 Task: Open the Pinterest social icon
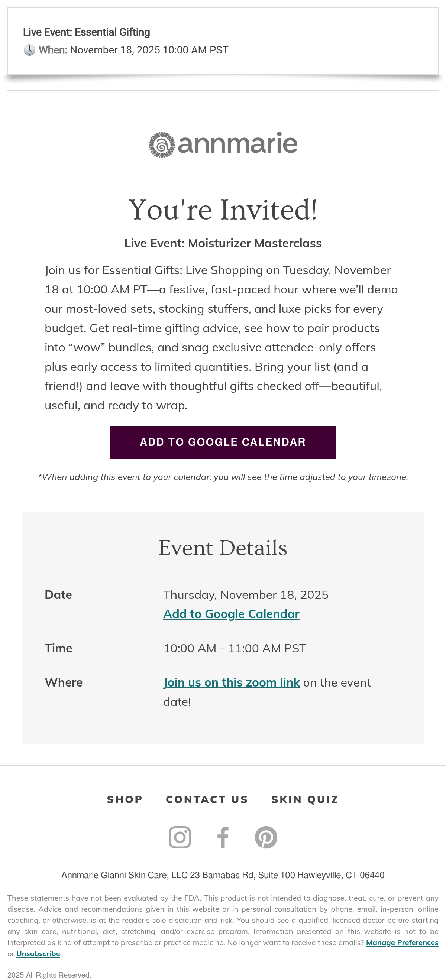pos(266,837)
